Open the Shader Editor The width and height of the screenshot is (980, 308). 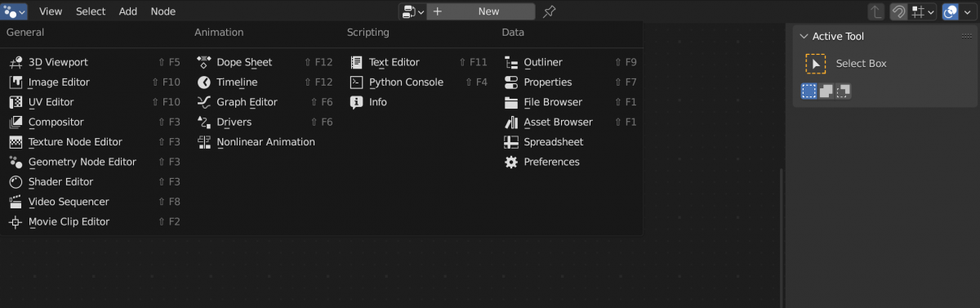click(94, 181)
